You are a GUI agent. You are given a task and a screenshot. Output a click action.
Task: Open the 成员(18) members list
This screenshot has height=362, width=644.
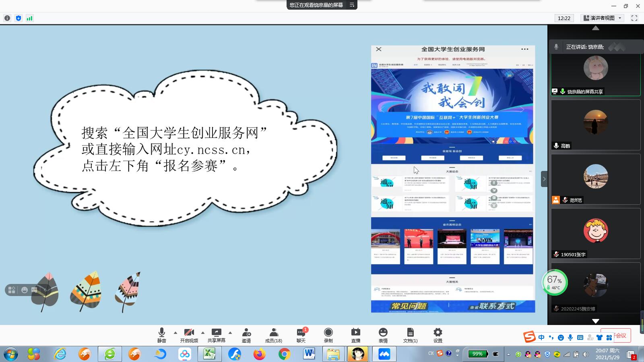point(274,335)
